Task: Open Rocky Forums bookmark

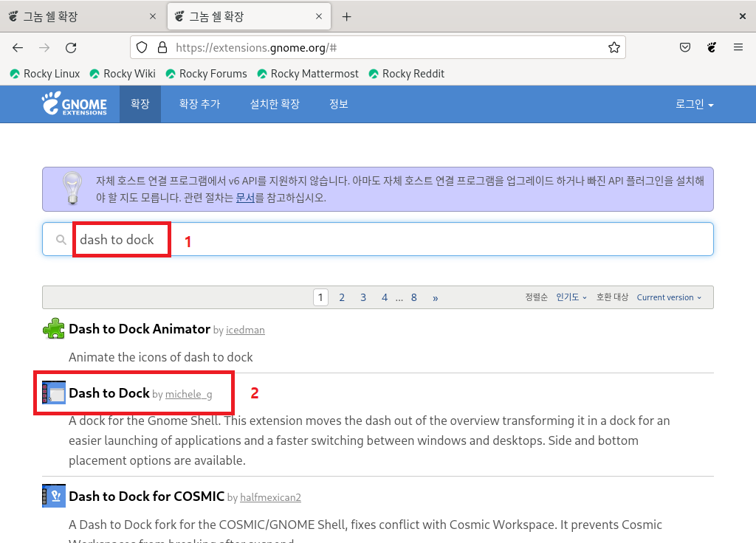Action: pyautogui.click(x=206, y=74)
